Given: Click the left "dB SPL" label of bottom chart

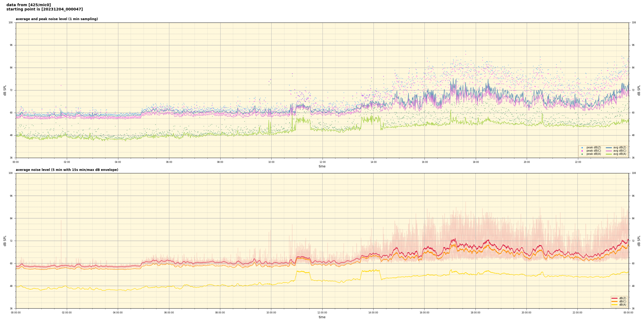Looking at the screenshot, I should click(5, 241).
